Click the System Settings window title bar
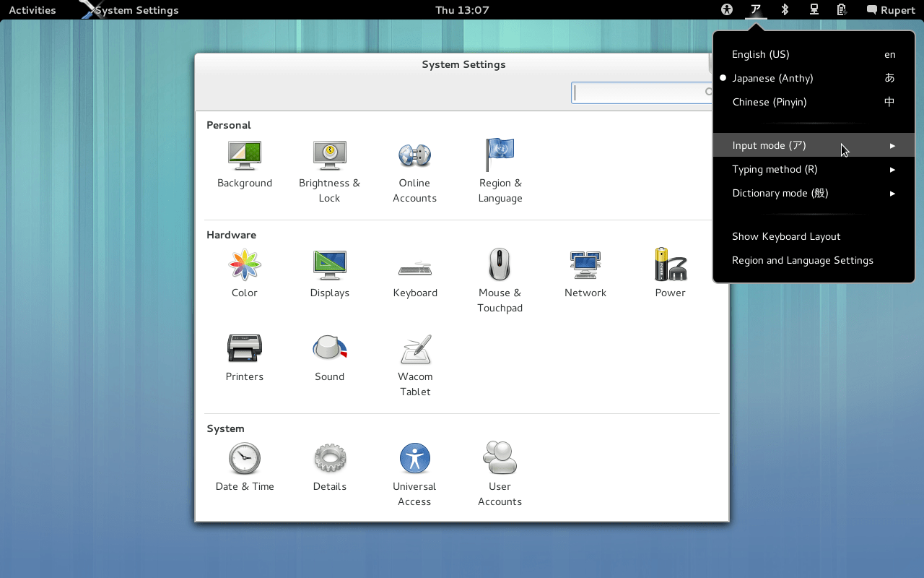 tap(463, 64)
